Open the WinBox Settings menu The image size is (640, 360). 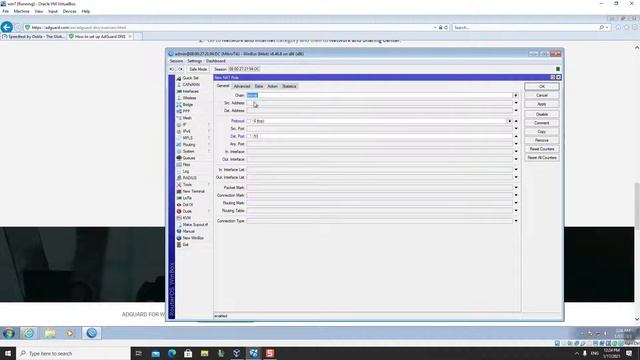pyautogui.click(x=195, y=61)
